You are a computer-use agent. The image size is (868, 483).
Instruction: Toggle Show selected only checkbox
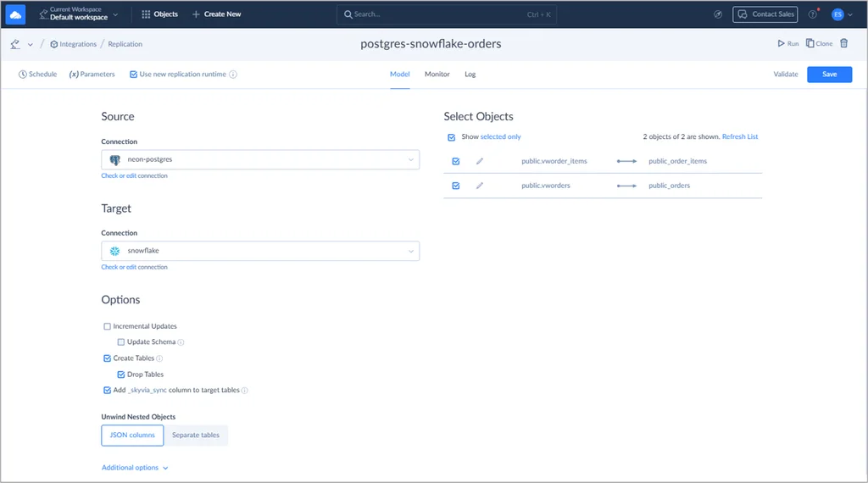(x=452, y=137)
